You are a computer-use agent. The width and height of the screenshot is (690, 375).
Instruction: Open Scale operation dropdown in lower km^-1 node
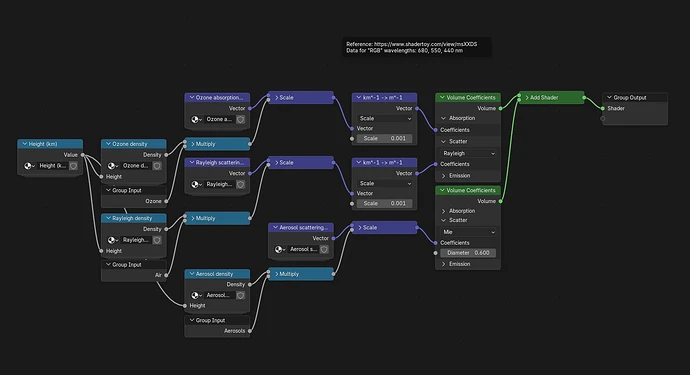tap(385, 184)
